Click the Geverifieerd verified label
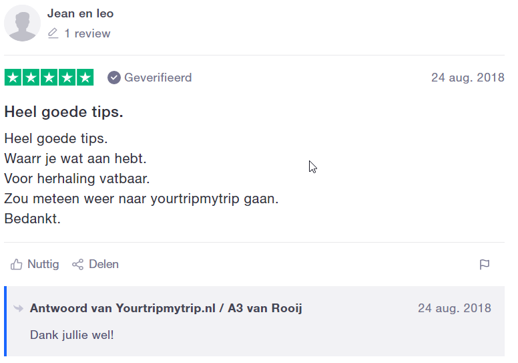The image size is (518, 363). tap(158, 78)
